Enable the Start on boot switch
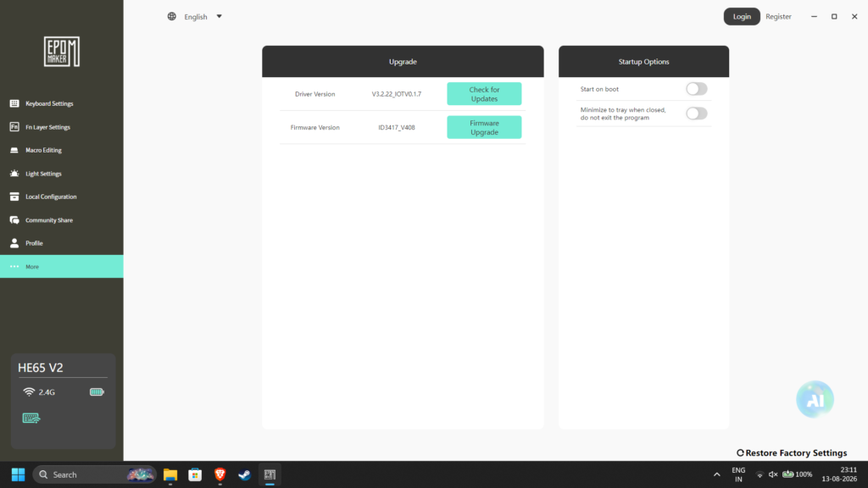Viewport: 868px width, 488px height. tap(697, 88)
